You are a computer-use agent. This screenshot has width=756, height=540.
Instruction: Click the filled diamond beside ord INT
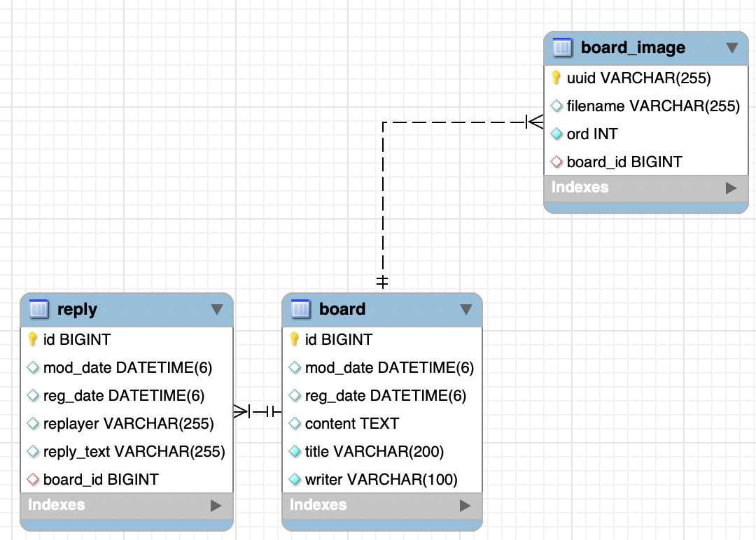pos(556,134)
